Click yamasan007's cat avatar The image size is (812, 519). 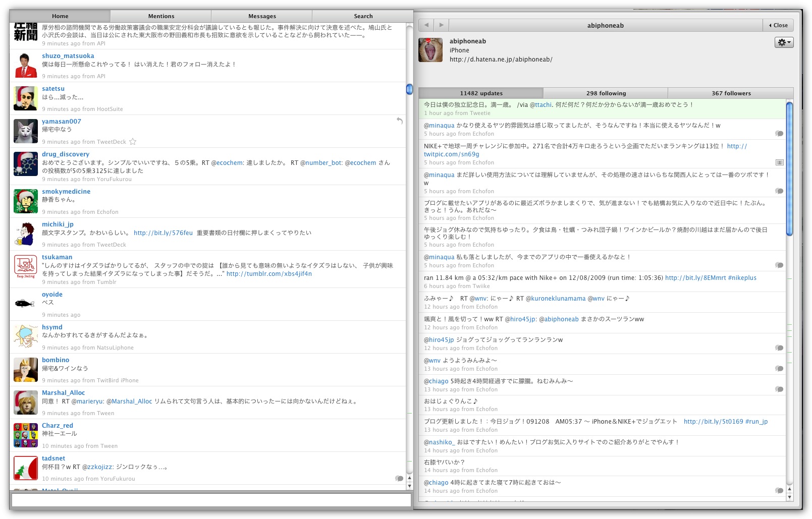pyautogui.click(x=26, y=131)
